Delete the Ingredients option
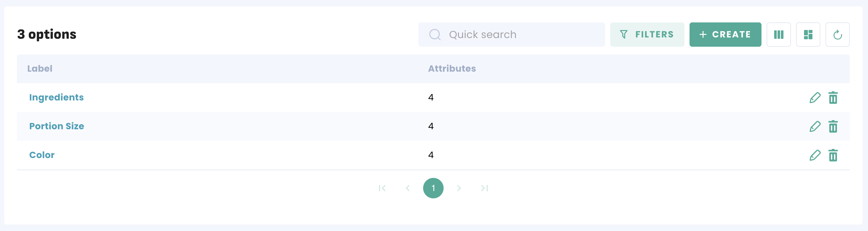The width and height of the screenshot is (868, 231). (833, 98)
